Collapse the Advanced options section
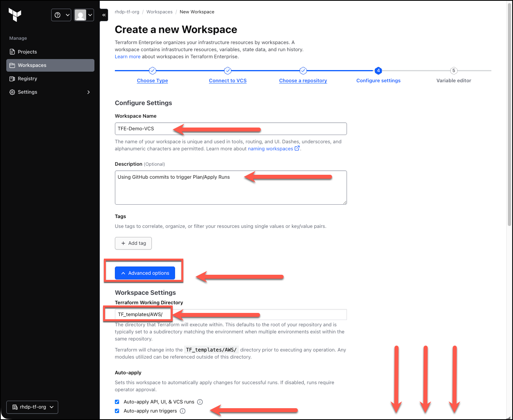 (x=145, y=273)
